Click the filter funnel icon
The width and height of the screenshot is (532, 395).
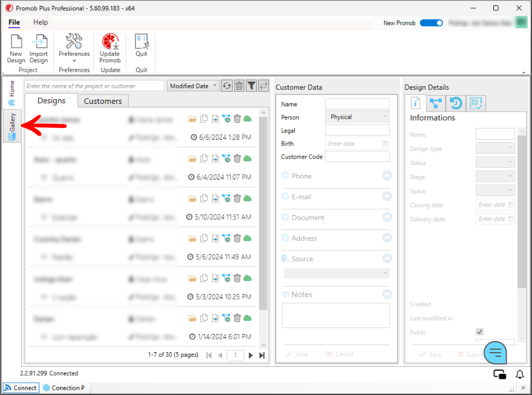(251, 86)
